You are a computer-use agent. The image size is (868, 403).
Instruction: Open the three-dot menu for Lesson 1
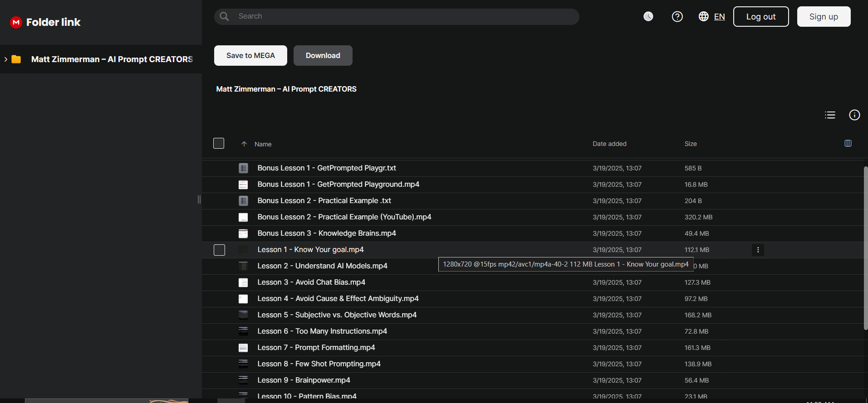[758, 250]
